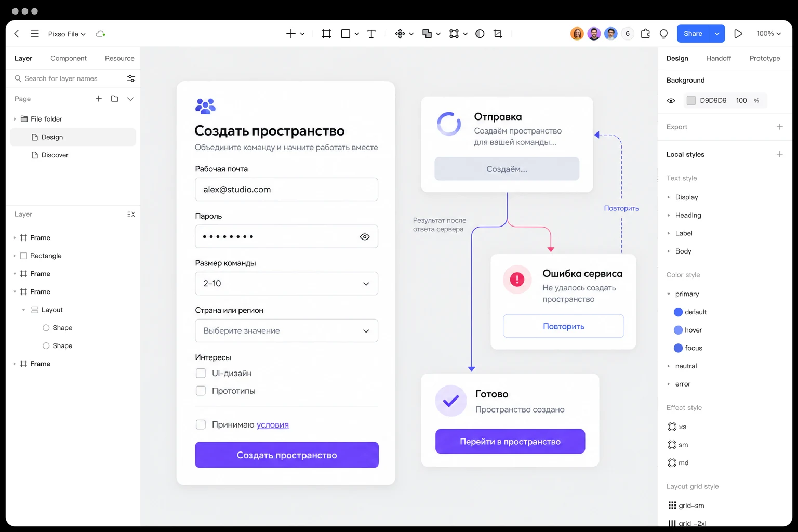Expand the Heading text style group
Screen dimensions: 798x532
pos(669,215)
